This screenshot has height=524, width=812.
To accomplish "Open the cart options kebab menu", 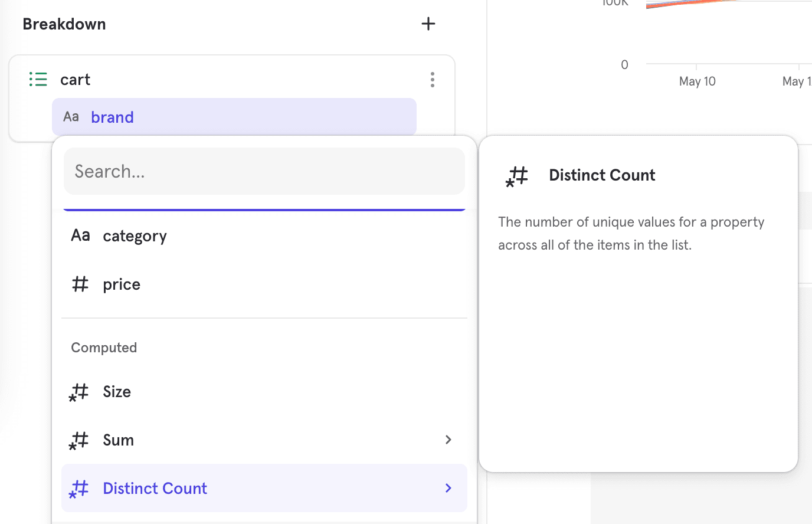I will (x=433, y=79).
